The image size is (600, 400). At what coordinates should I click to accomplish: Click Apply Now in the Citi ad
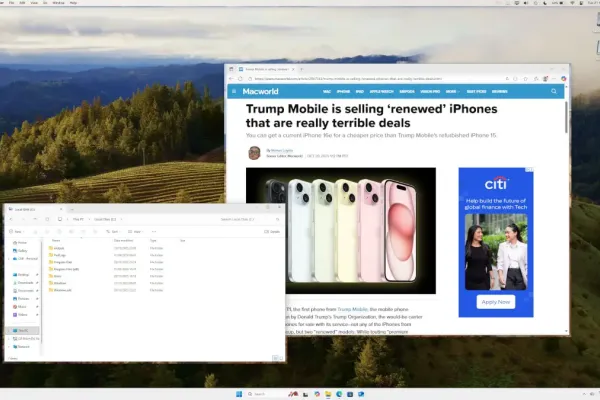click(496, 302)
